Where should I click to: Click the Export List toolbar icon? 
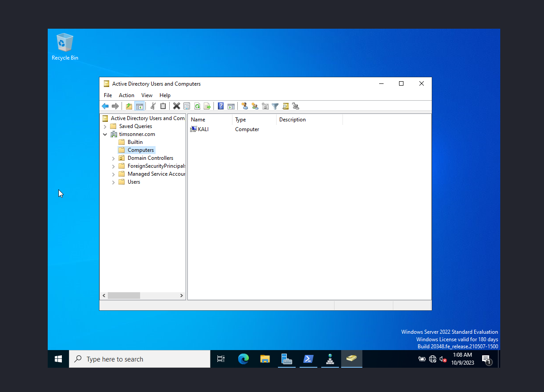[x=207, y=106]
